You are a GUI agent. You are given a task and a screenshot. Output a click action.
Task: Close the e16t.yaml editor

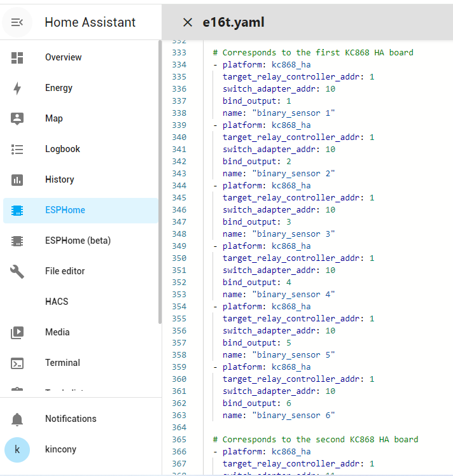[188, 22]
